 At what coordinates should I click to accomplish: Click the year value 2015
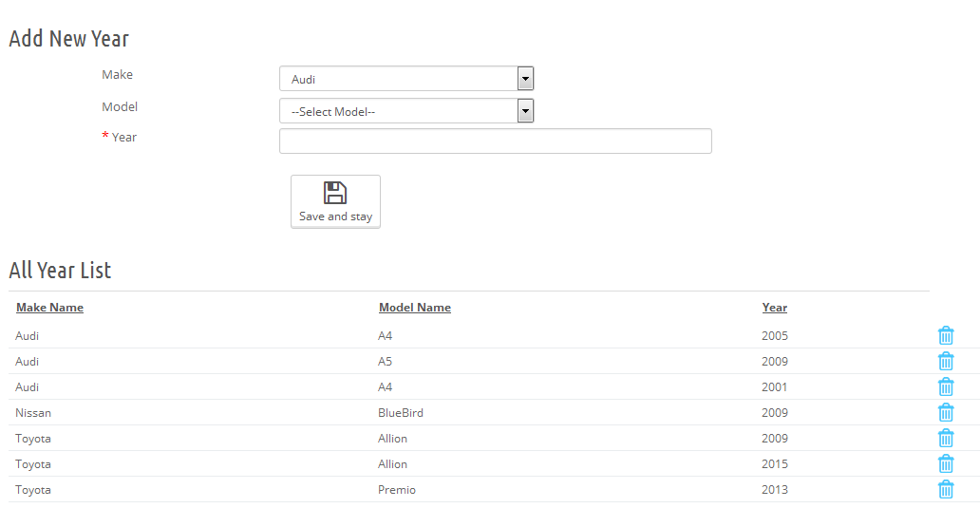[x=775, y=464]
